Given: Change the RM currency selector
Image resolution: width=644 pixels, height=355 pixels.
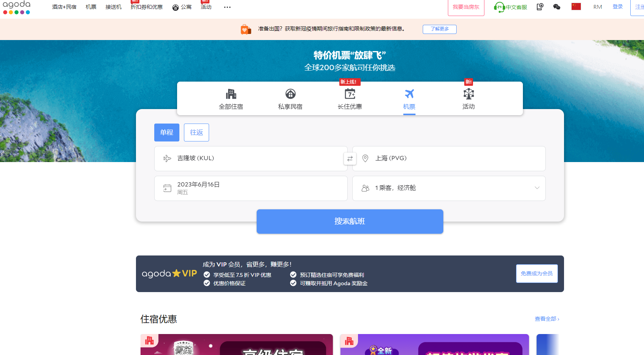Looking at the screenshot, I should (x=598, y=7).
